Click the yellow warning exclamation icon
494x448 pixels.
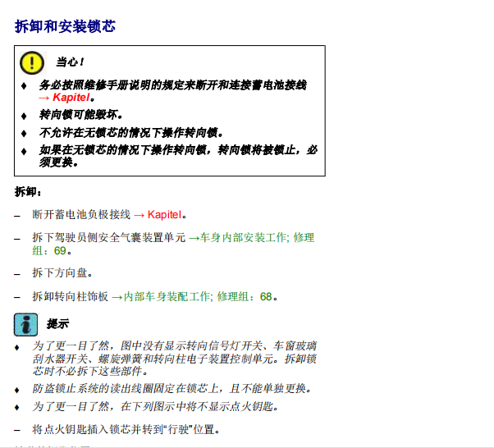pyautogui.click(x=32, y=62)
